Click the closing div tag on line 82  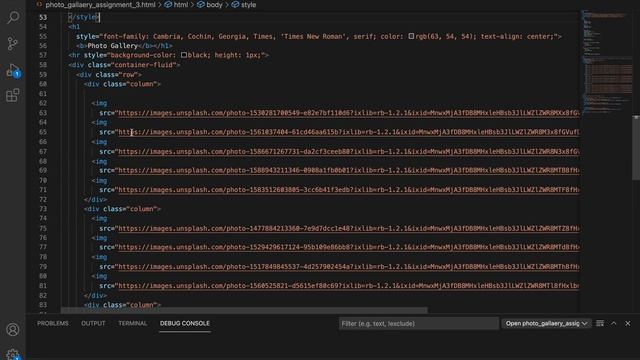click(x=95, y=296)
